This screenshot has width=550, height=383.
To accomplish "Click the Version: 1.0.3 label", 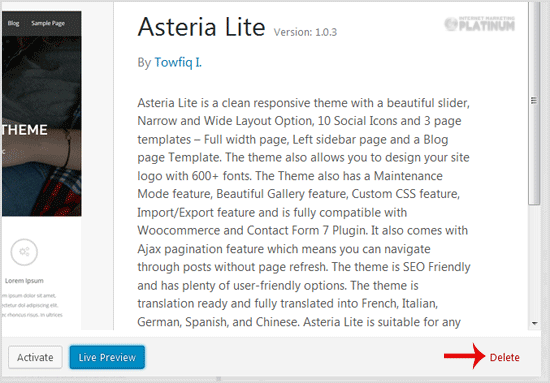I will (x=306, y=32).
